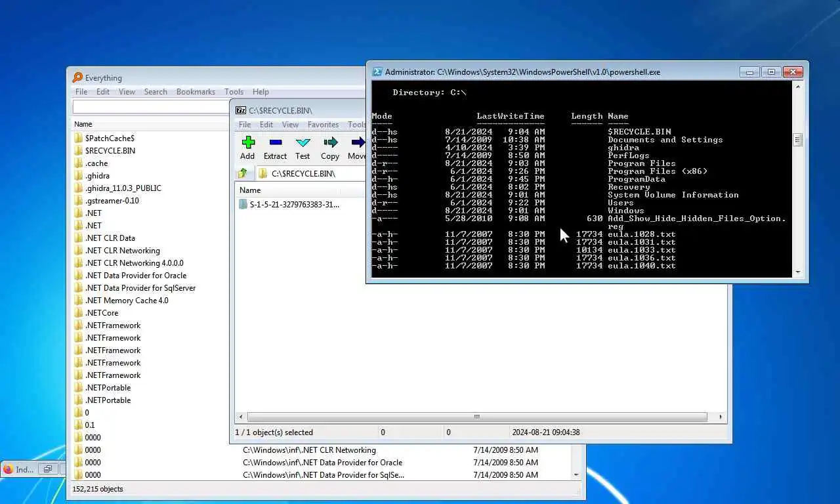The width and height of the screenshot is (840, 504).
Task: Open the Search menu in Everything
Action: (156, 92)
